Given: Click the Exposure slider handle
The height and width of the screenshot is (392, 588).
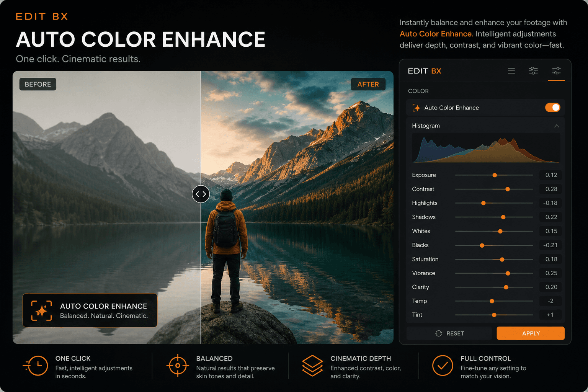Looking at the screenshot, I should point(495,175).
